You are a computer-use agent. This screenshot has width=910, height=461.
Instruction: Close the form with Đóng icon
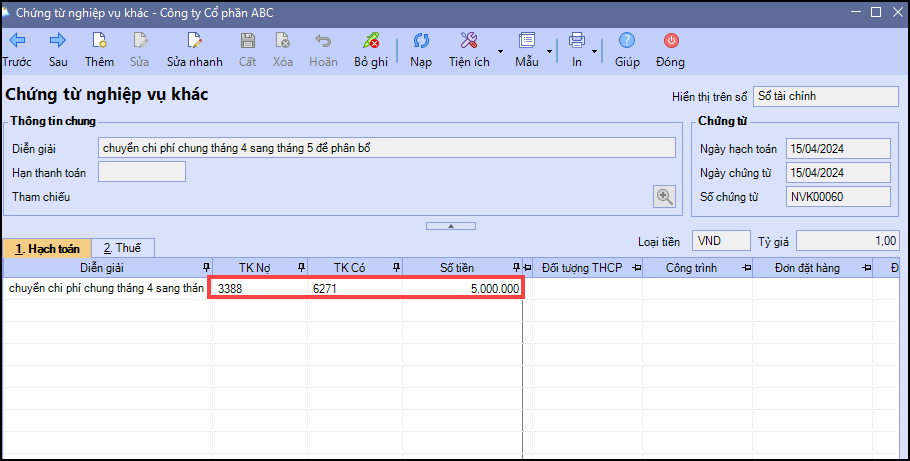(671, 41)
